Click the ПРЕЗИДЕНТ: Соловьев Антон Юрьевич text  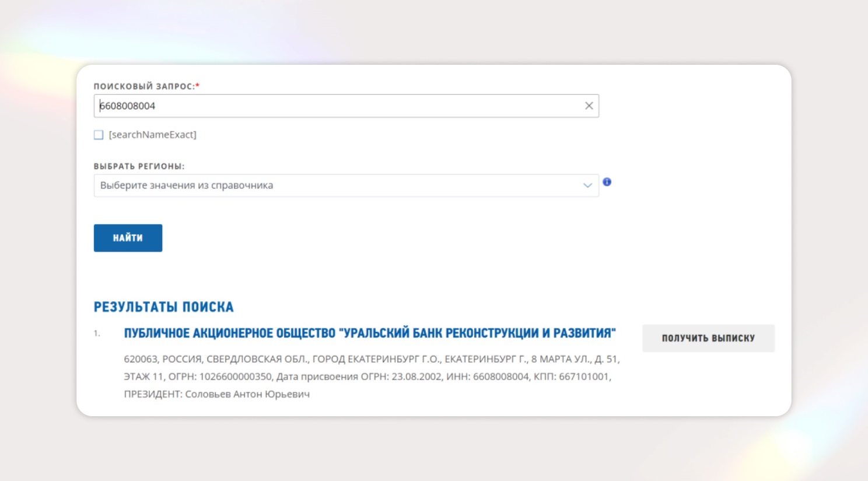[216, 394]
